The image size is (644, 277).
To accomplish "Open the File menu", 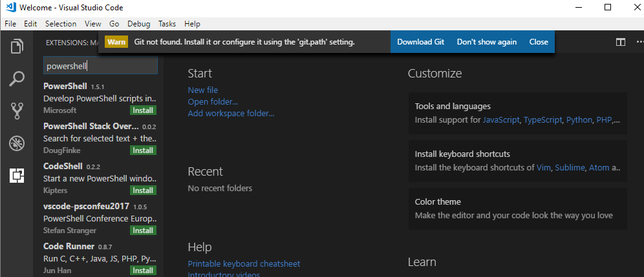I will pos(10,24).
